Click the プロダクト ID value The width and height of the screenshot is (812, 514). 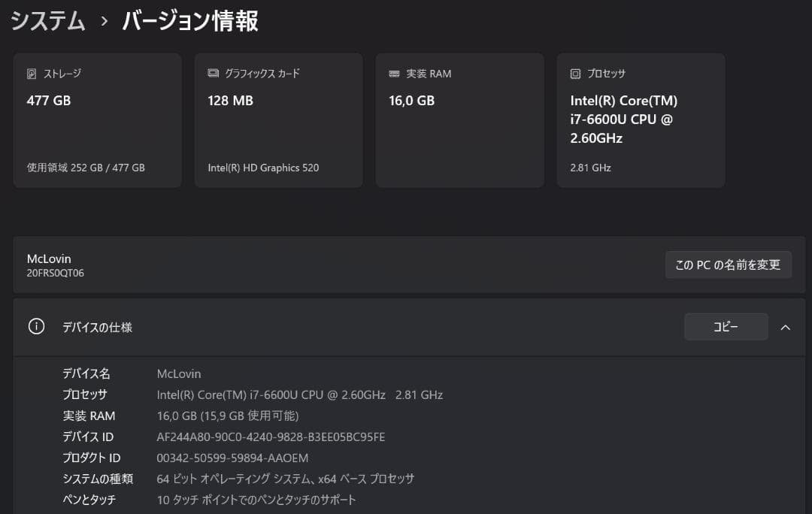tap(235, 458)
